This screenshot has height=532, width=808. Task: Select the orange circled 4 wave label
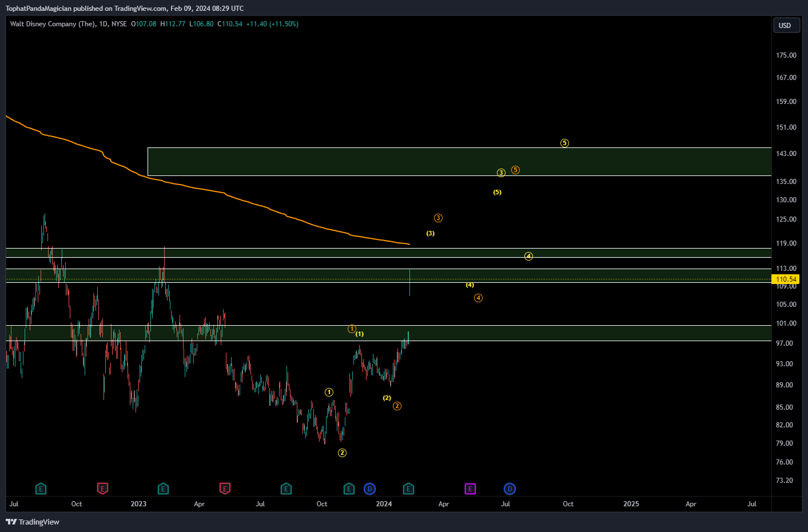[x=478, y=298]
